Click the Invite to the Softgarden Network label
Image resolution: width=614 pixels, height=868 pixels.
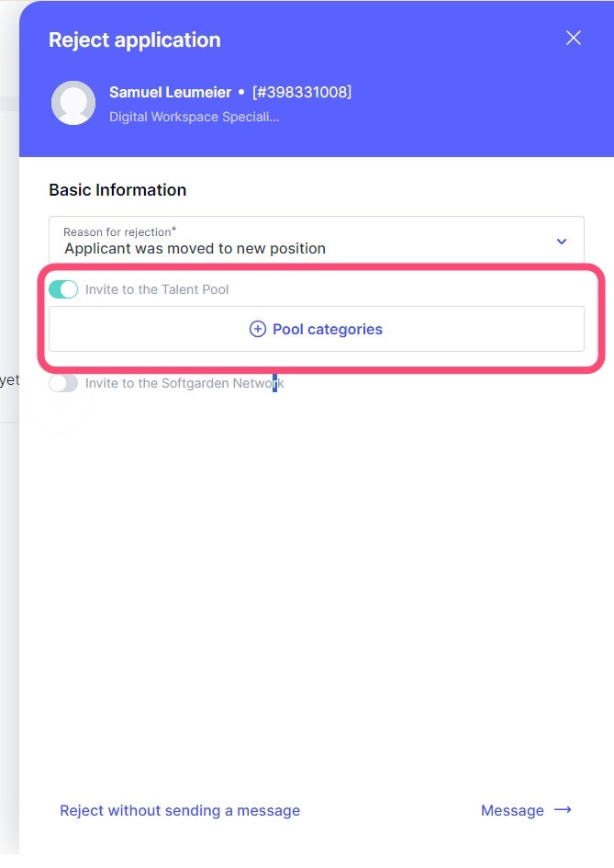coord(184,383)
